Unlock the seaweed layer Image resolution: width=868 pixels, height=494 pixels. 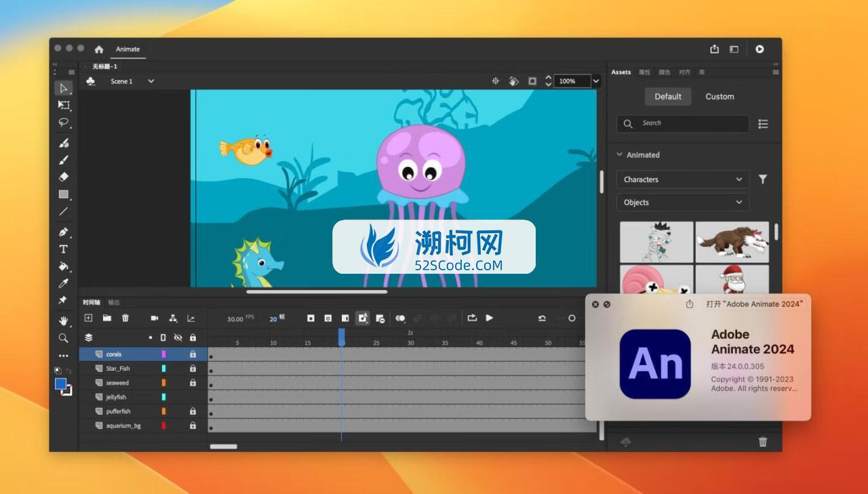pyautogui.click(x=193, y=383)
